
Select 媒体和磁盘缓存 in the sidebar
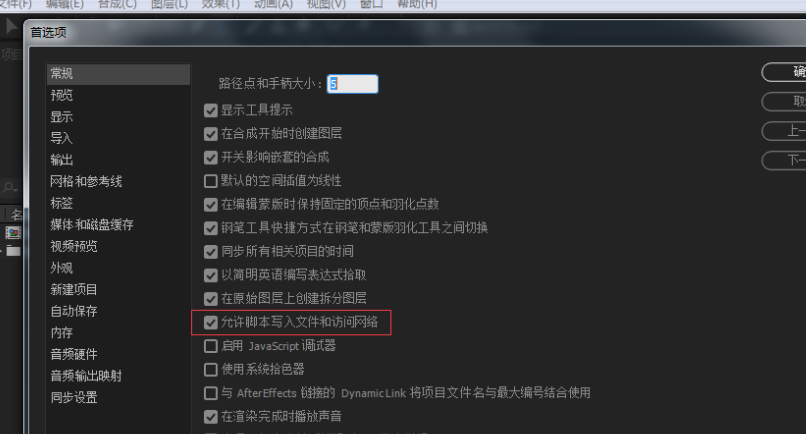(92, 225)
